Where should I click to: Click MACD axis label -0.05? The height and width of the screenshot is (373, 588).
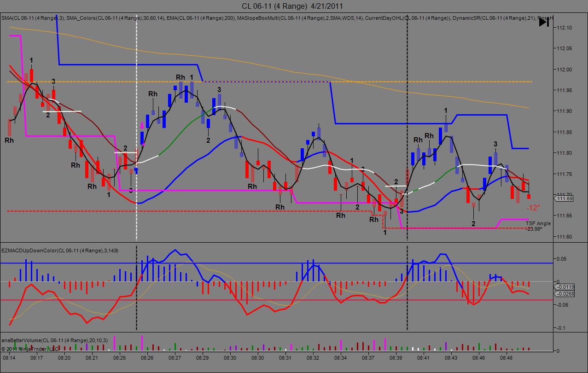pos(562,305)
